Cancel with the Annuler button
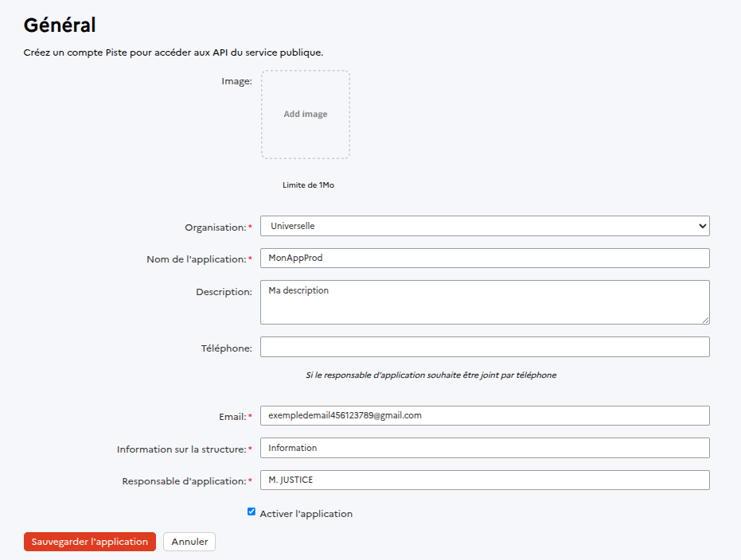741x560 pixels. 189,542
